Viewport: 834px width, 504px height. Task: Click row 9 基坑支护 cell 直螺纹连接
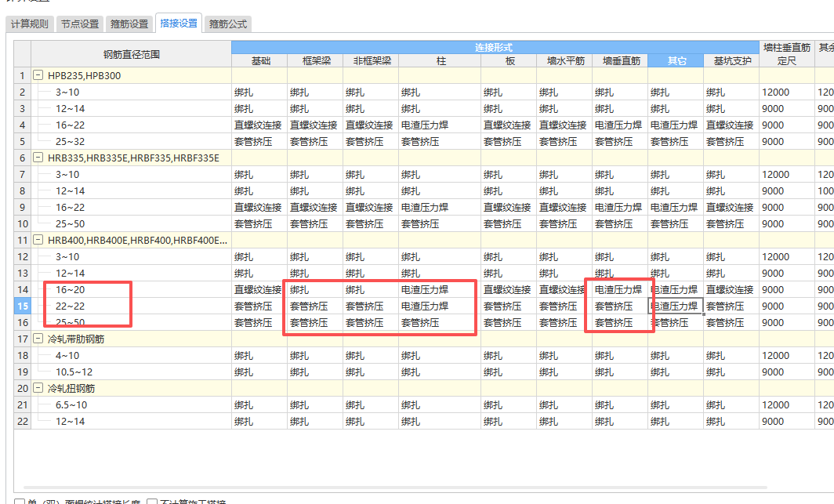pyautogui.click(x=731, y=208)
